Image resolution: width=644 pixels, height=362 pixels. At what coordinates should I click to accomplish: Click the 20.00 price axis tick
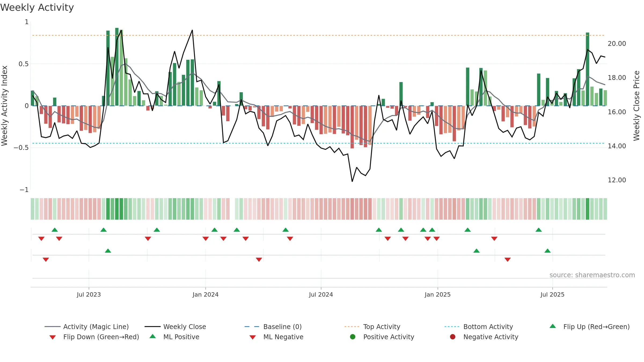617,43
